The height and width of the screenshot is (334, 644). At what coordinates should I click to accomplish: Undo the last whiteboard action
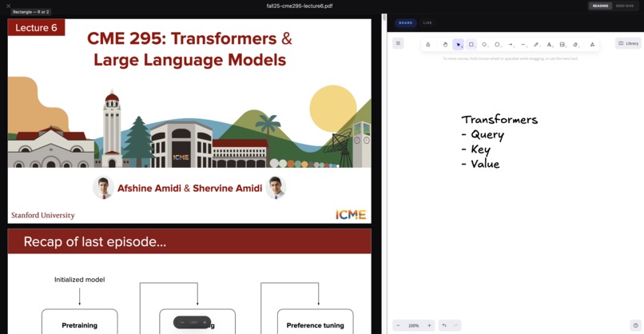(x=444, y=325)
